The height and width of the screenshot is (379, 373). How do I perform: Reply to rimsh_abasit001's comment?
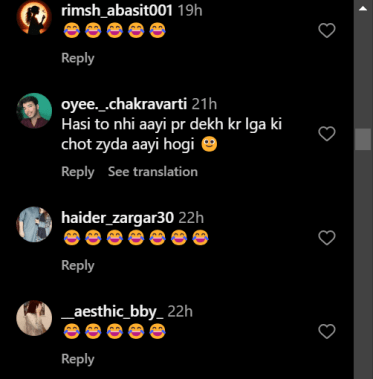(x=78, y=58)
